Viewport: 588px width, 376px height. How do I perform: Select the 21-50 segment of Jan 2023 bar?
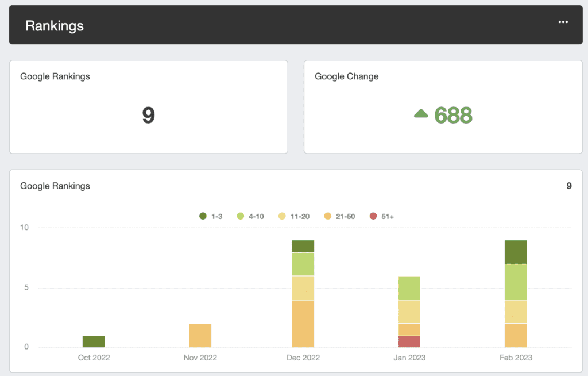[409, 329]
